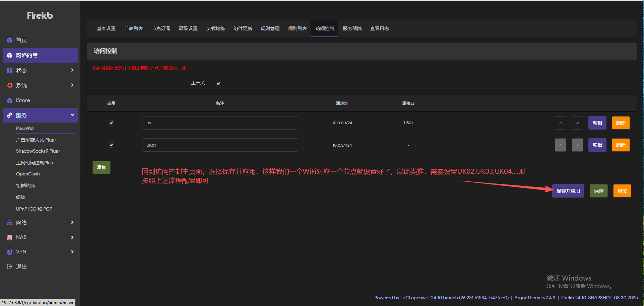
Task: Open OpenClash in the services list
Action: click(x=28, y=174)
